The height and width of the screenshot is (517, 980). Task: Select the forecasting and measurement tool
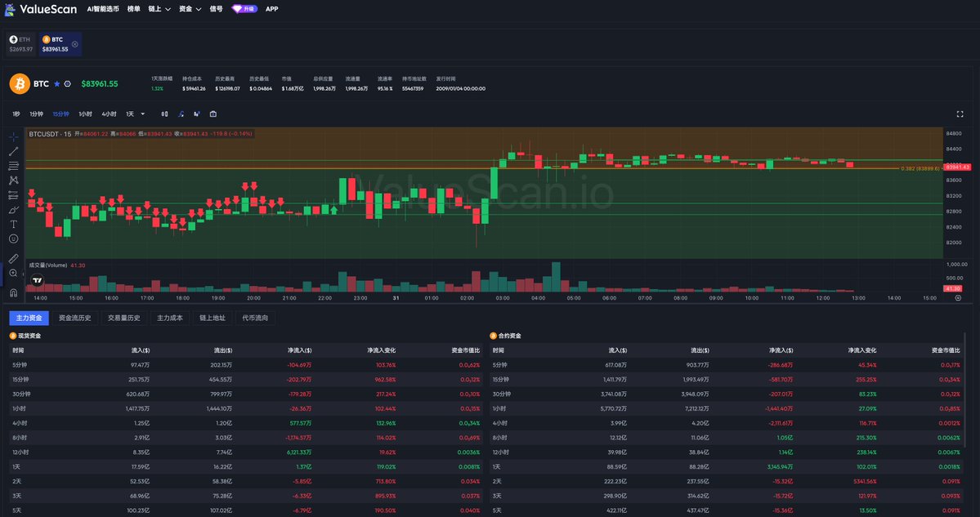pyautogui.click(x=13, y=195)
